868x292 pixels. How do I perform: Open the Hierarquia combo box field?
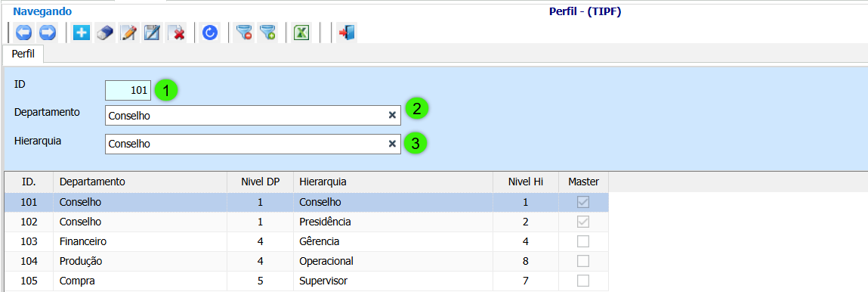pyautogui.click(x=253, y=144)
